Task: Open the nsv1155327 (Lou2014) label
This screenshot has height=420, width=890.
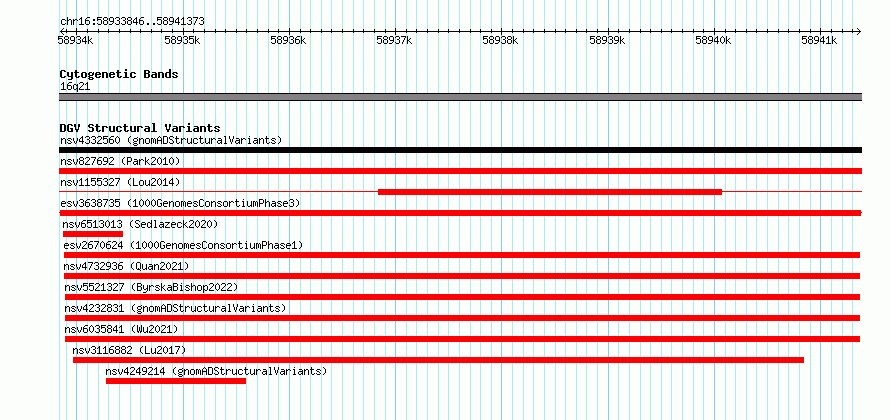Action: click(120, 182)
